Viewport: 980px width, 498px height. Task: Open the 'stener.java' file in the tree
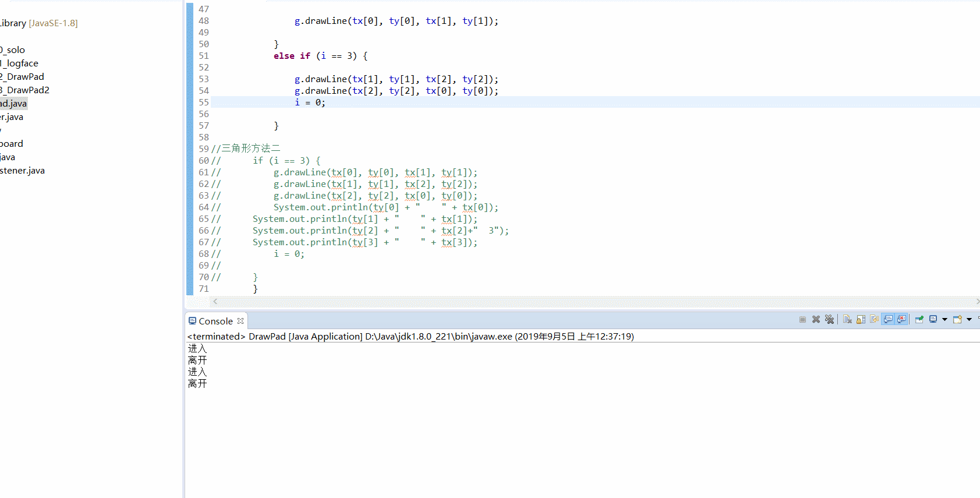[22, 171]
